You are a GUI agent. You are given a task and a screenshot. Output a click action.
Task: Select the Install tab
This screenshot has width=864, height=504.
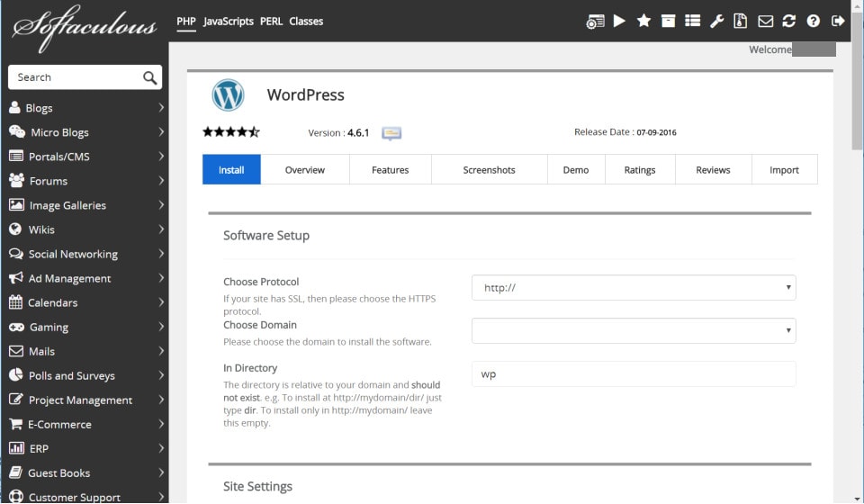231,170
